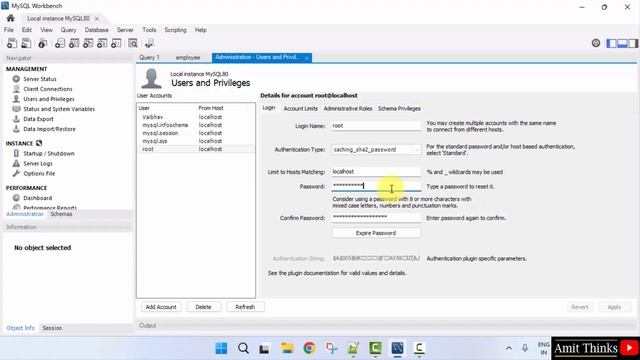Screen dimensions: 640x360
Task: Close the Local instance MySQL80 tab
Action: click(97, 19)
